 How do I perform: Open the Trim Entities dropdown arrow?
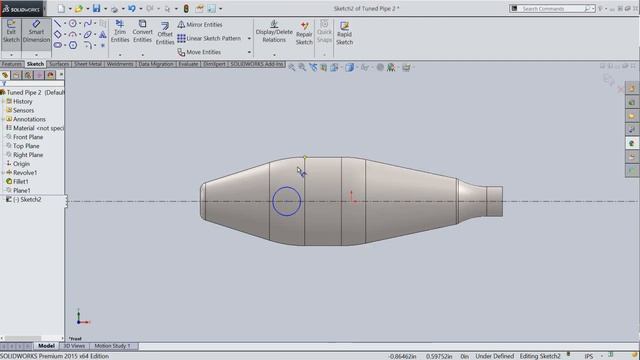tap(120, 54)
